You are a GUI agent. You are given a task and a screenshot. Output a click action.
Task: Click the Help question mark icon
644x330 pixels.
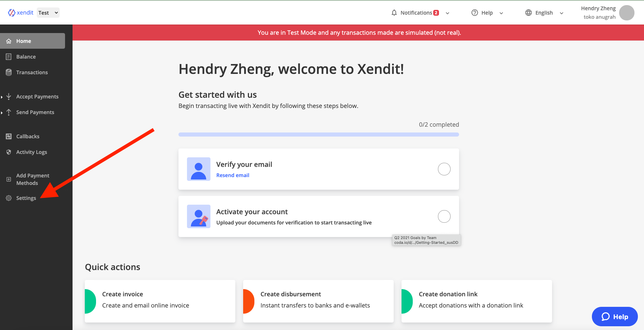(x=475, y=13)
